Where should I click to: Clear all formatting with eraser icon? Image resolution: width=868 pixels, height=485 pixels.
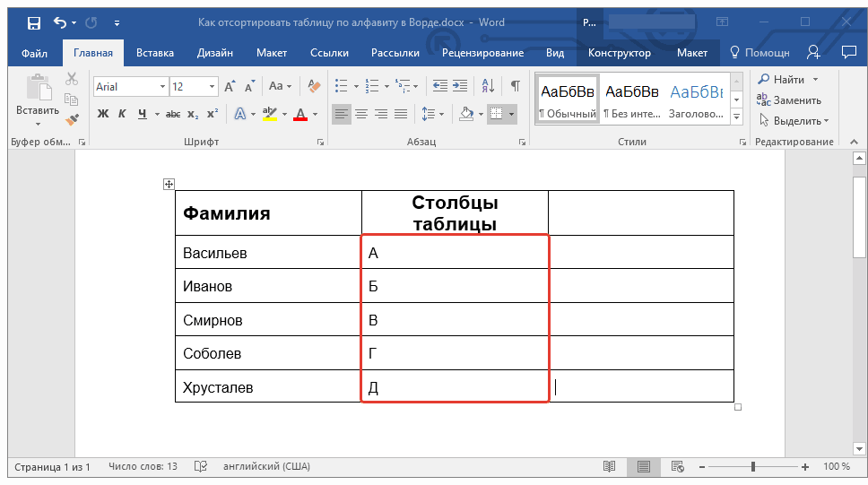tap(313, 86)
